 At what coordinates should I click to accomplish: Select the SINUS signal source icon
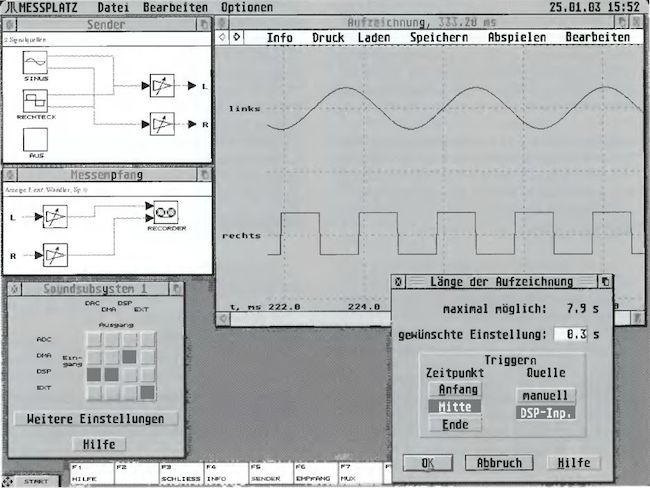coord(36,64)
